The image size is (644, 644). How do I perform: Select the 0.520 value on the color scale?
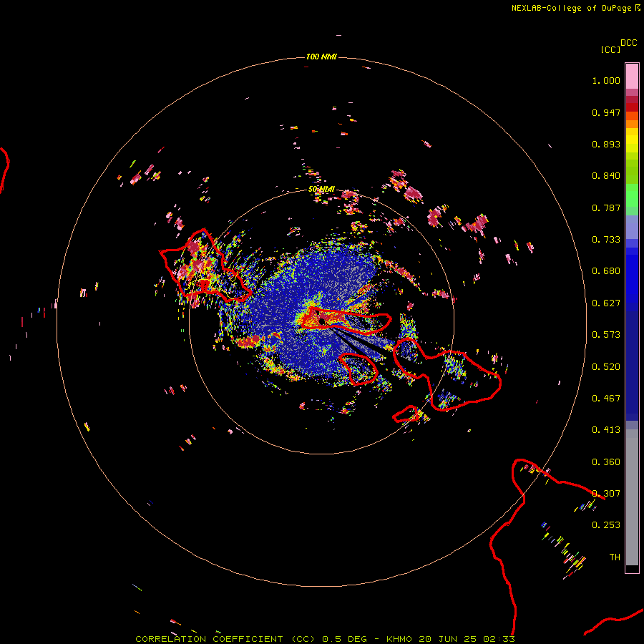tap(606, 367)
